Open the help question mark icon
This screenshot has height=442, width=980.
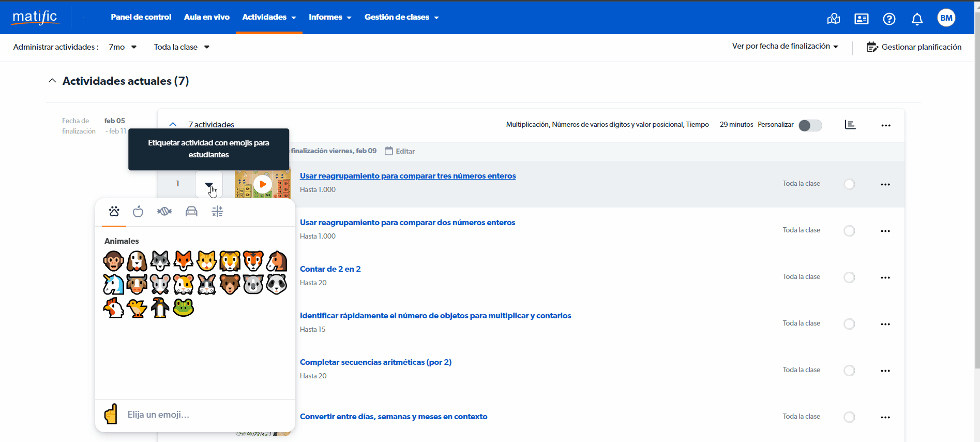coord(889,19)
